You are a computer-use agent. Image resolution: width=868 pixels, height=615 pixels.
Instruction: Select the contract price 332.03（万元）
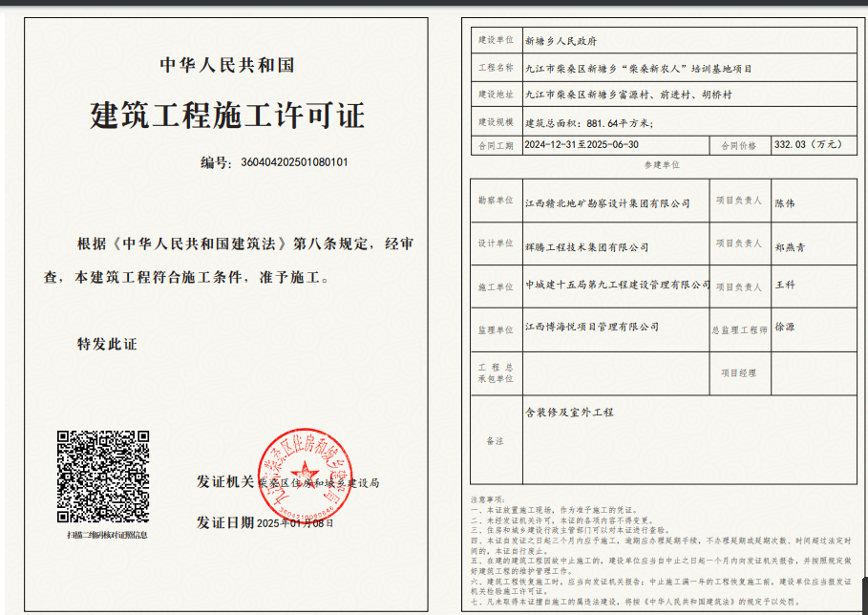(x=808, y=145)
